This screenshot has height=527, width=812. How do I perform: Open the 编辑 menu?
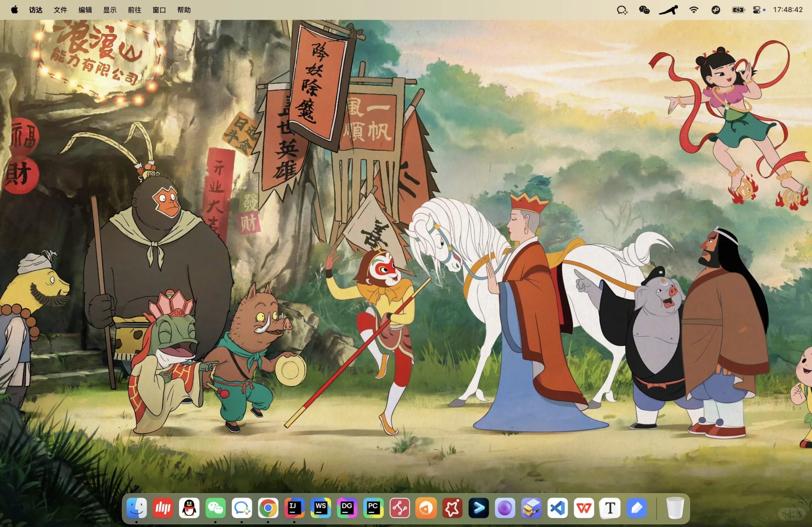tap(85, 10)
